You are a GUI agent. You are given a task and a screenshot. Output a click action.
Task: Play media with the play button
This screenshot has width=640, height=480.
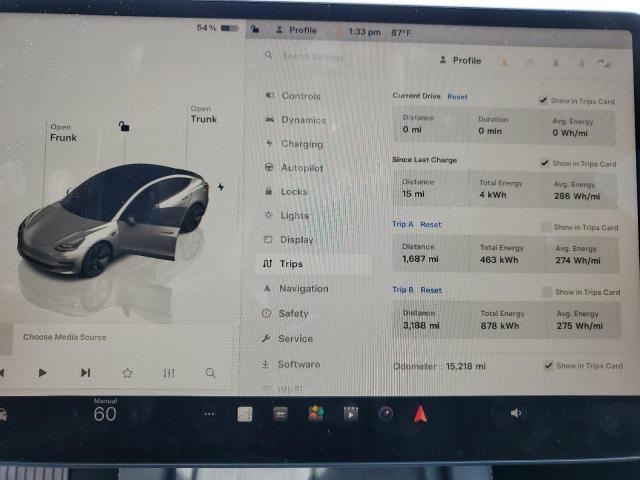[x=42, y=373]
